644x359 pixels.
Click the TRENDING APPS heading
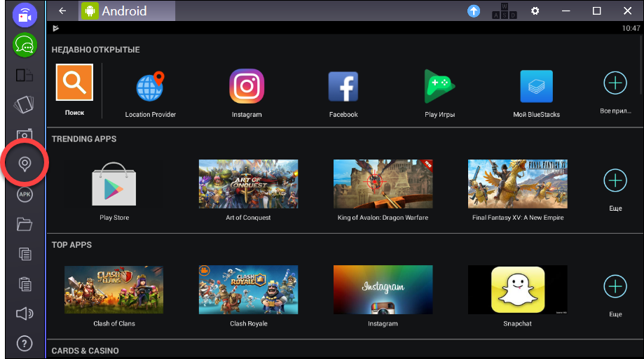tap(84, 139)
